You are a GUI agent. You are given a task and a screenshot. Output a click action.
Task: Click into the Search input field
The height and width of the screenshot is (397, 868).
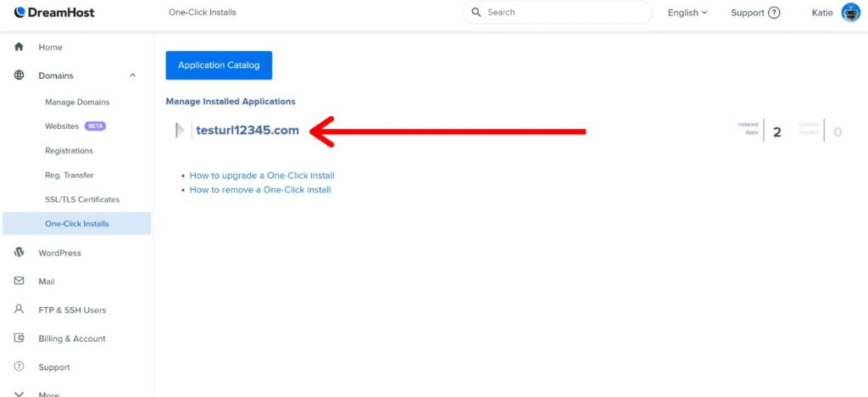point(564,13)
